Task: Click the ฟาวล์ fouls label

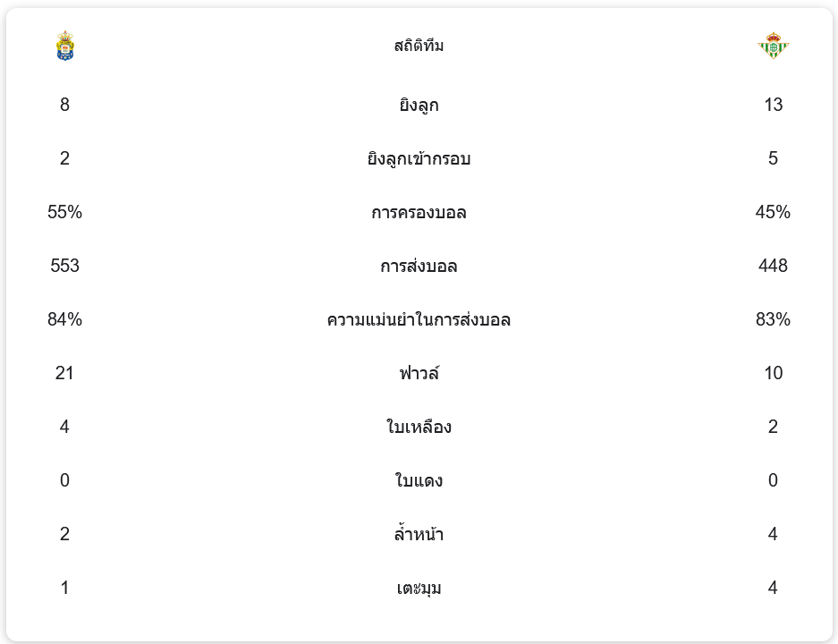Action: [419, 374]
